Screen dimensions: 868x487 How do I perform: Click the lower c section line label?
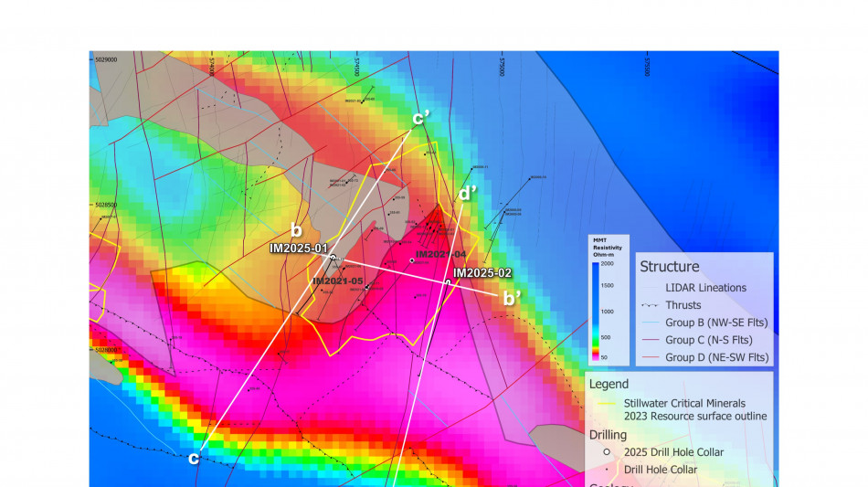click(194, 458)
